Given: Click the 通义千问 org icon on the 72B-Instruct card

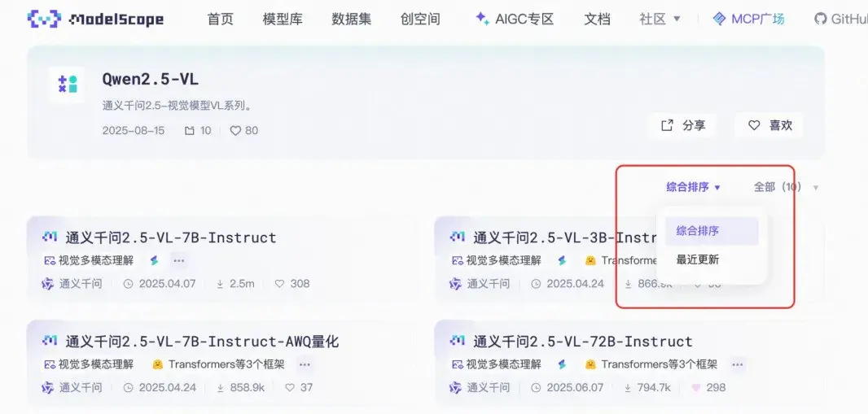Looking at the screenshot, I should (455, 387).
